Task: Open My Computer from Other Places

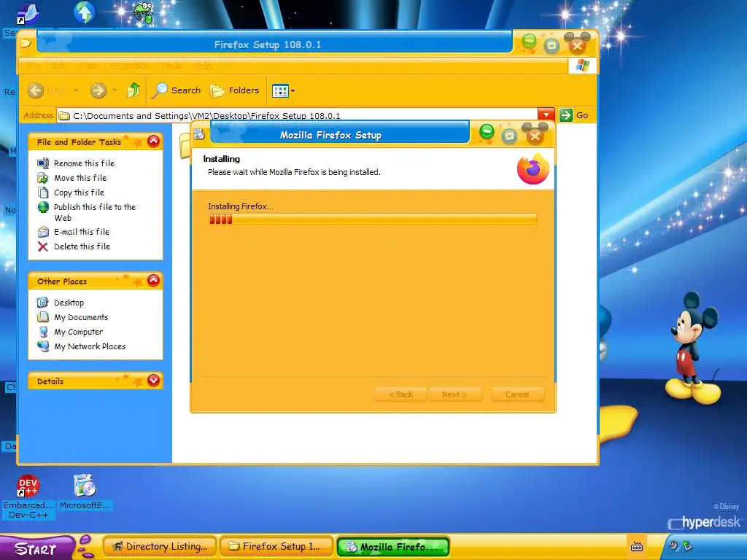Action: point(78,332)
